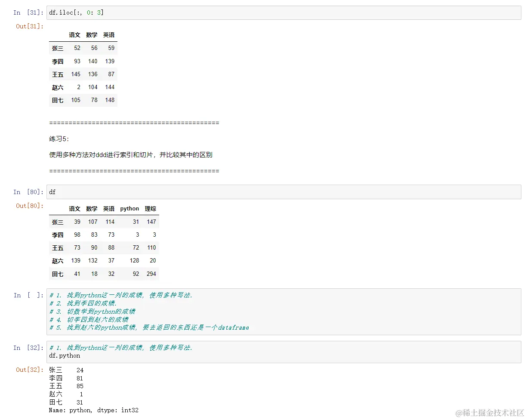Click comment line # 5. 找到赵六的python成绩
This screenshot has height=420, width=527.
(x=149, y=328)
